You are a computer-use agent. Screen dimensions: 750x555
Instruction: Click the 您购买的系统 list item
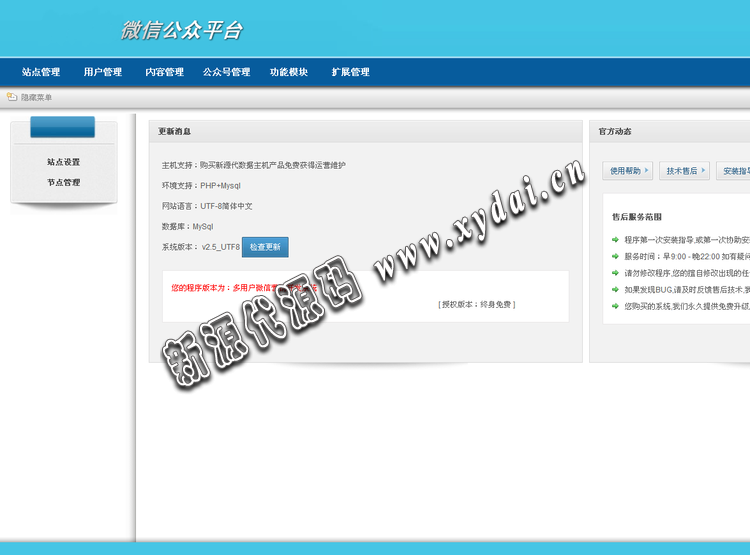pyautogui.click(x=687, y=306)
